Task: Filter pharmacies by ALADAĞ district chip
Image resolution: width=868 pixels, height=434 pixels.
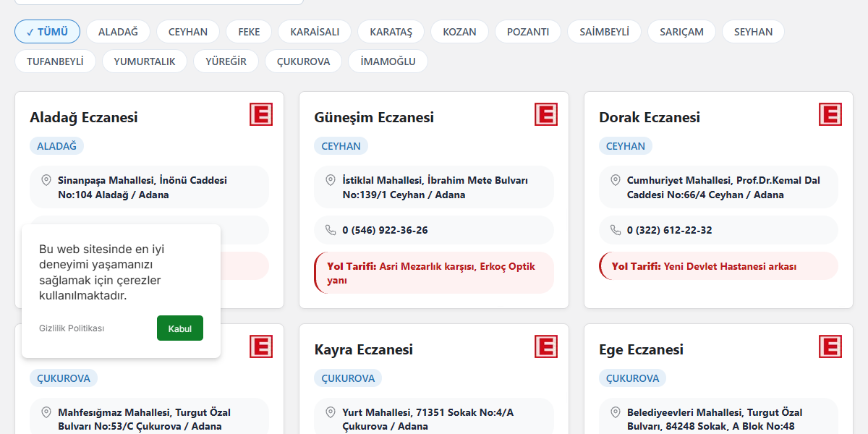Action: [118, 32]
